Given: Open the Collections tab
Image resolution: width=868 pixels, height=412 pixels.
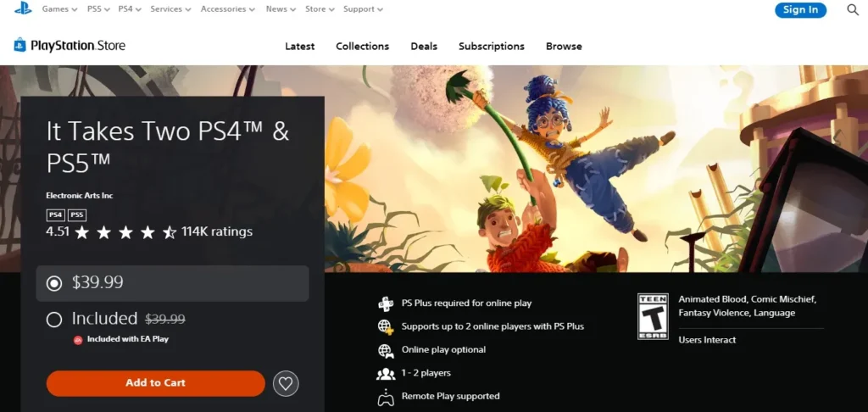Looking at the screenshot, I should [x=362, y=47].
